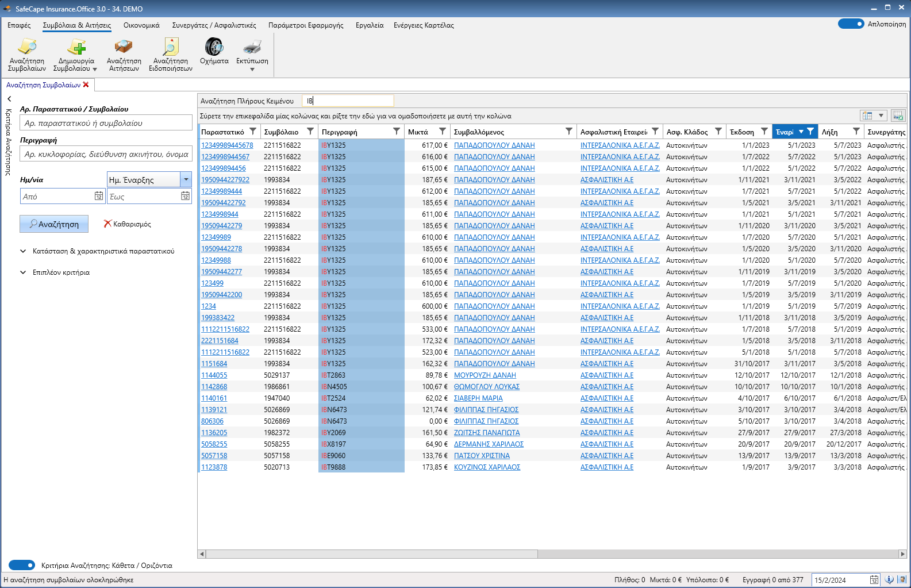Open the Επαφές menu
The height and width of the screenshot is (588, 911).
tap(19, 25)
